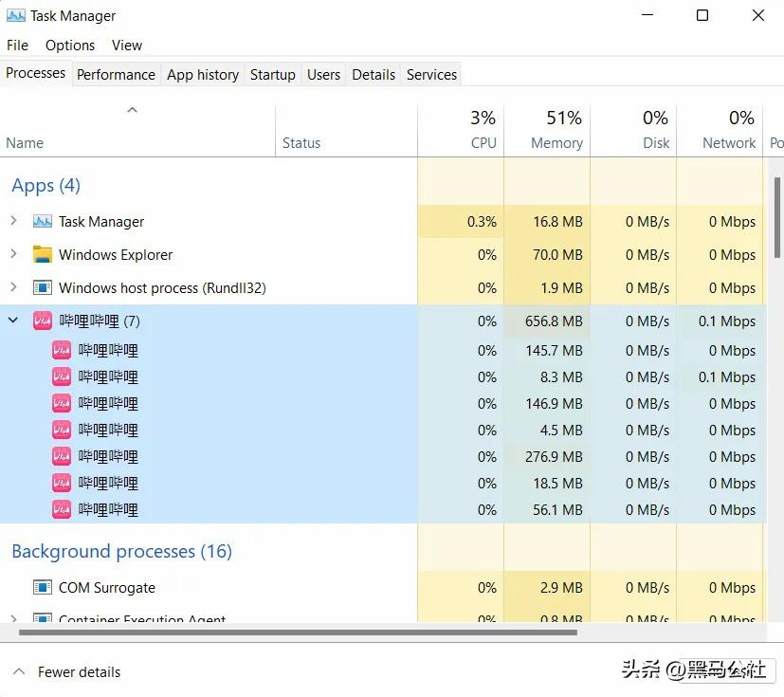The height and width of the screenshot is (697, 784).
Task: Select the Background processes (16) heading
Action: click(121, 551)
